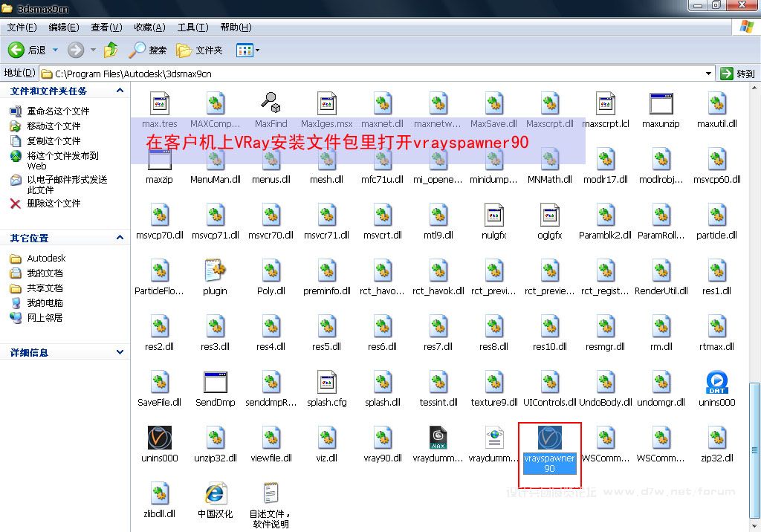Open the 工具(T) menu
This screenshot has height=532, width=761.
click(192, 27)
